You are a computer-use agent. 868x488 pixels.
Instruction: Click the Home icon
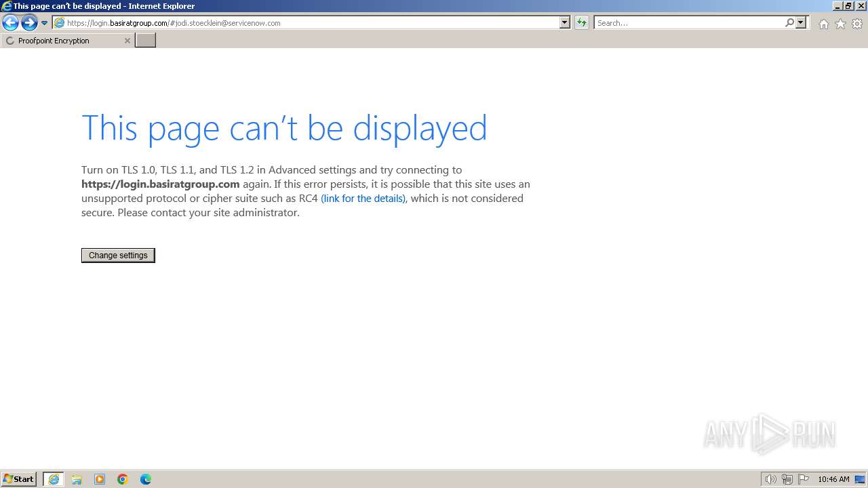[823, 24]
